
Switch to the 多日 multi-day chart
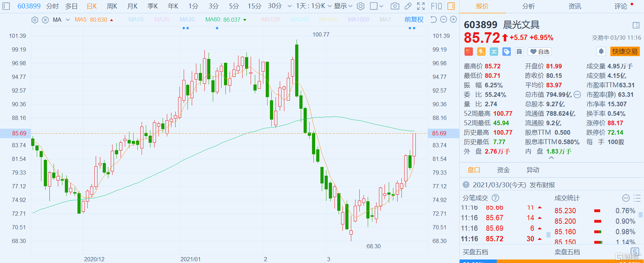(72, 6)
